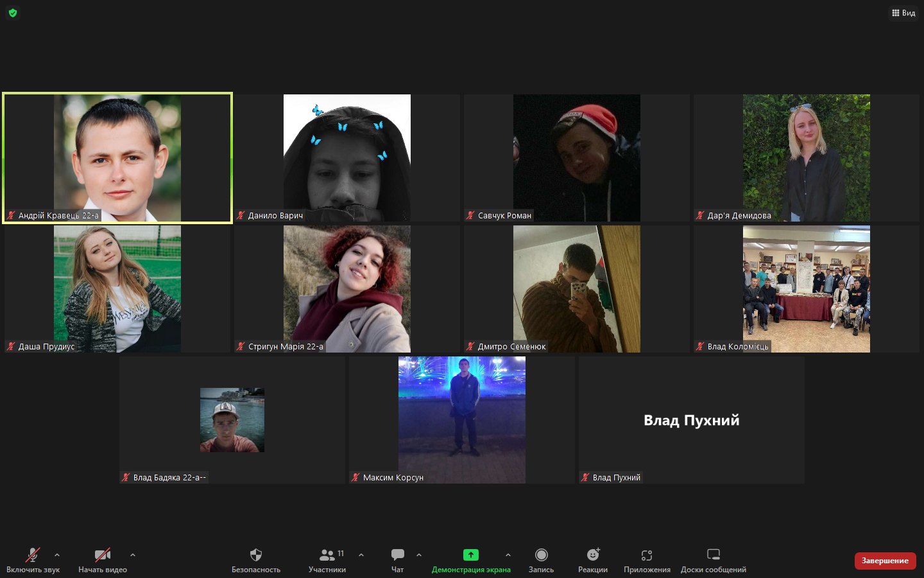Click muted mic icon for Влад Бадяка
Image resolution: width=924 pixels, height=578 pixels.
tap(126, 478)
